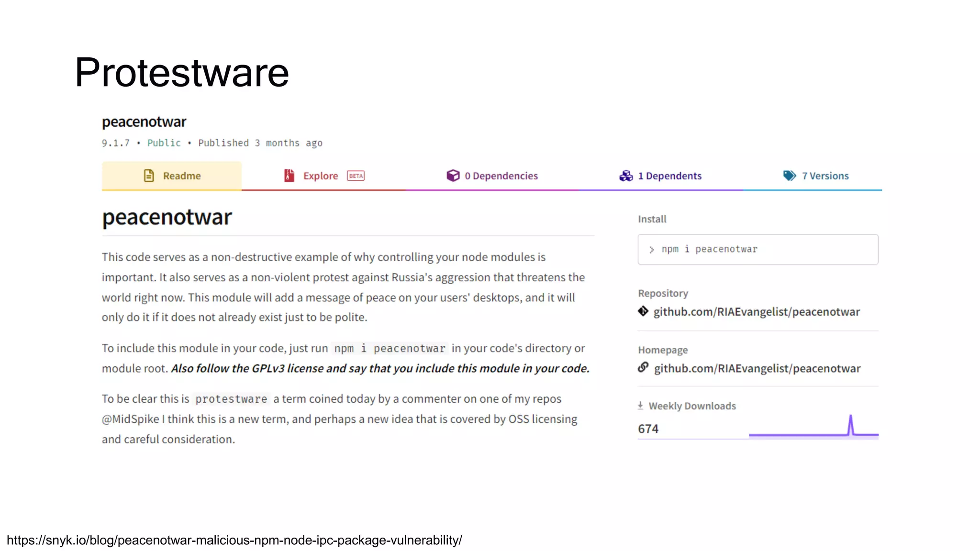Viewport: 980px width, 551px height.
Task: Open the Repository github.com/RIAEvangelist/peacenotwar link
Action: pos(757,312)
